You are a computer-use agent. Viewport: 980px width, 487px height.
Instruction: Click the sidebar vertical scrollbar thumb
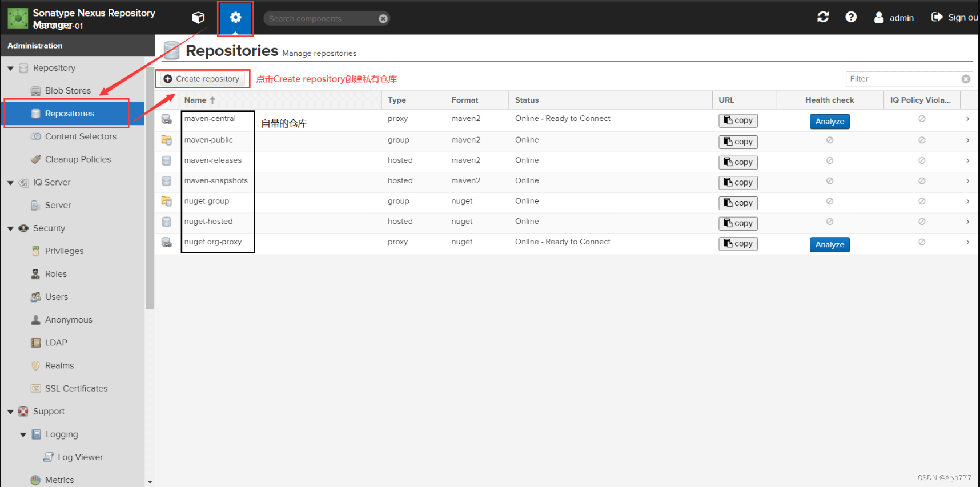[150, 188]
